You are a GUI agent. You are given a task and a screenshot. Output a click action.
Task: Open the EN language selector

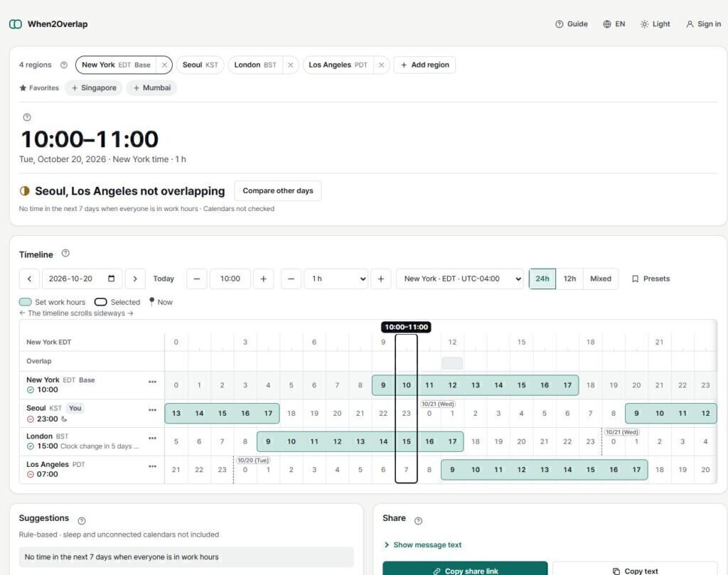[614, 24]
